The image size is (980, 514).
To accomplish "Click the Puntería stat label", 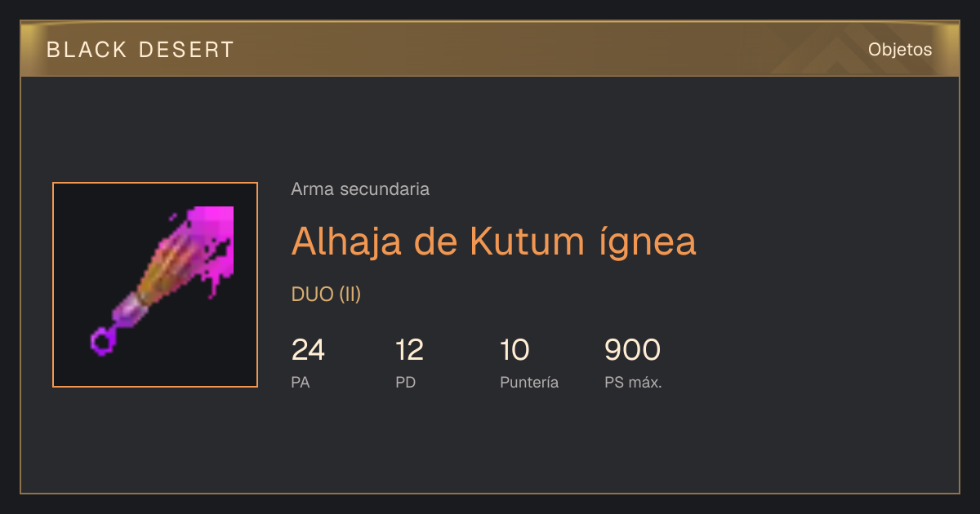I will tap(529, 383).
